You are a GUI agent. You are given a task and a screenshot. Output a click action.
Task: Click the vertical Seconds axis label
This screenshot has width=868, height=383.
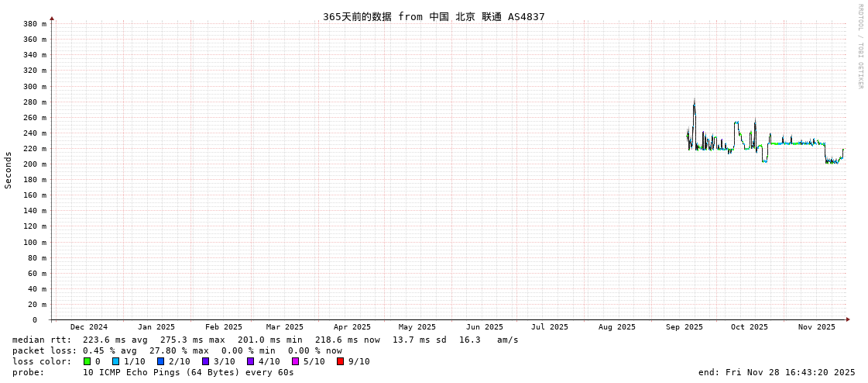9,170
